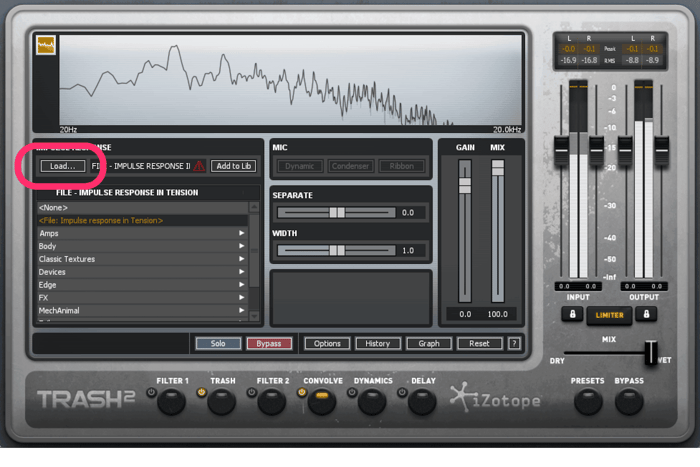The height and width of the screenshot is (467, 700).
Task: Click the left input gain fader handle
Action: (562, 150)
